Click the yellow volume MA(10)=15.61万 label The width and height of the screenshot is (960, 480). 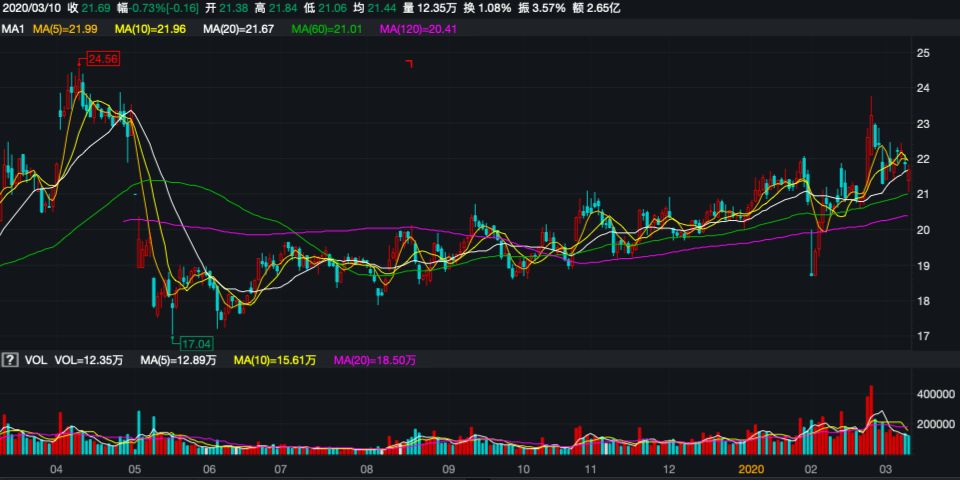[275, 359]
